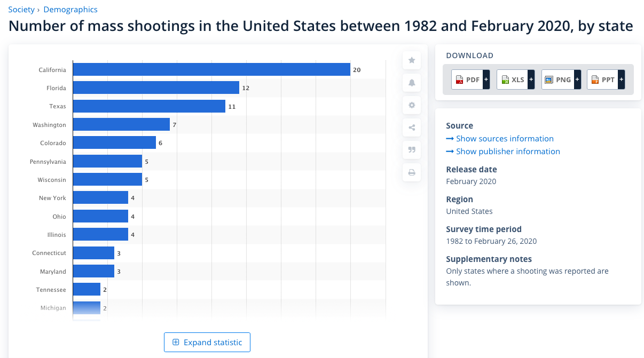Download the statistic as PDF
The width and height of the screenshot is (644, 358).
point(467,80)
